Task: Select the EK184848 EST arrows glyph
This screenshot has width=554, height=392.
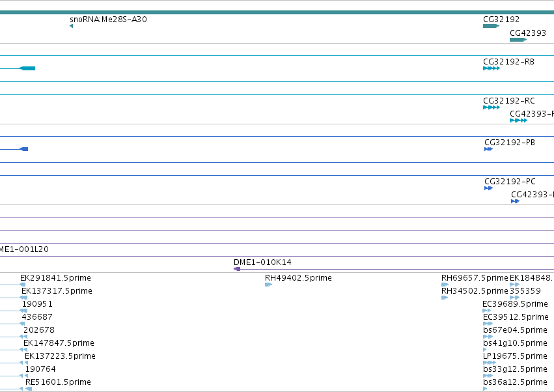Action: [x=514, y=285]
